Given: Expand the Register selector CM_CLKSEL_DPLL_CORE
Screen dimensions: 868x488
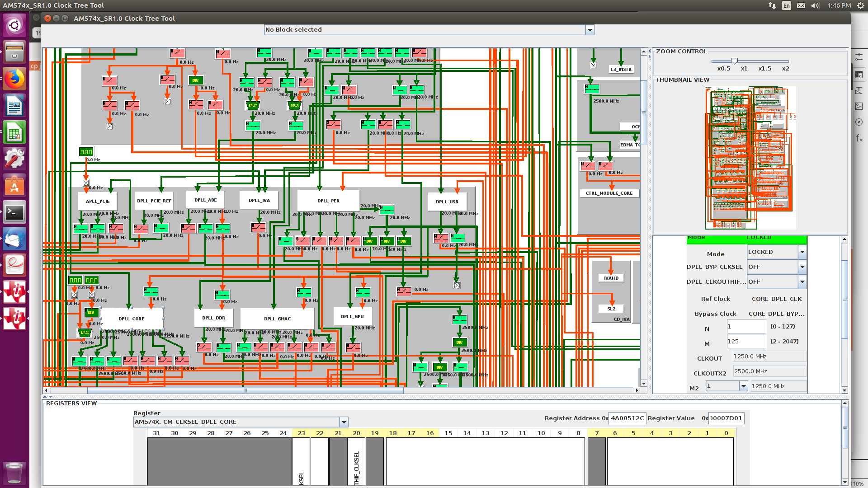Looking at the screenshot, I should click(x=344, y=422).
